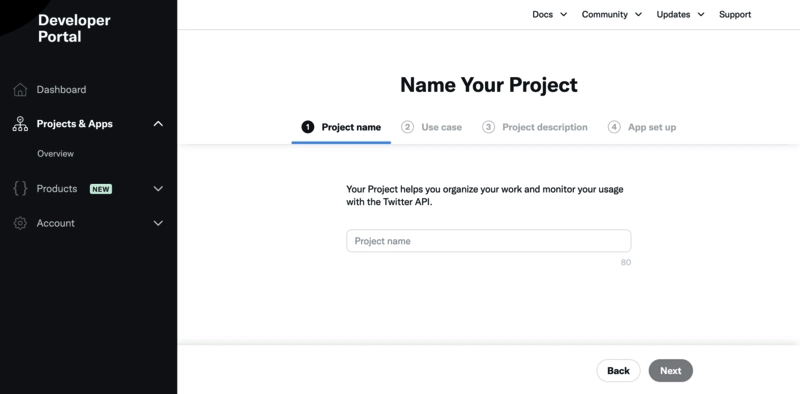800x394 pixels.
Task: Open the Community dropdown menu
Action: [612, 14]
